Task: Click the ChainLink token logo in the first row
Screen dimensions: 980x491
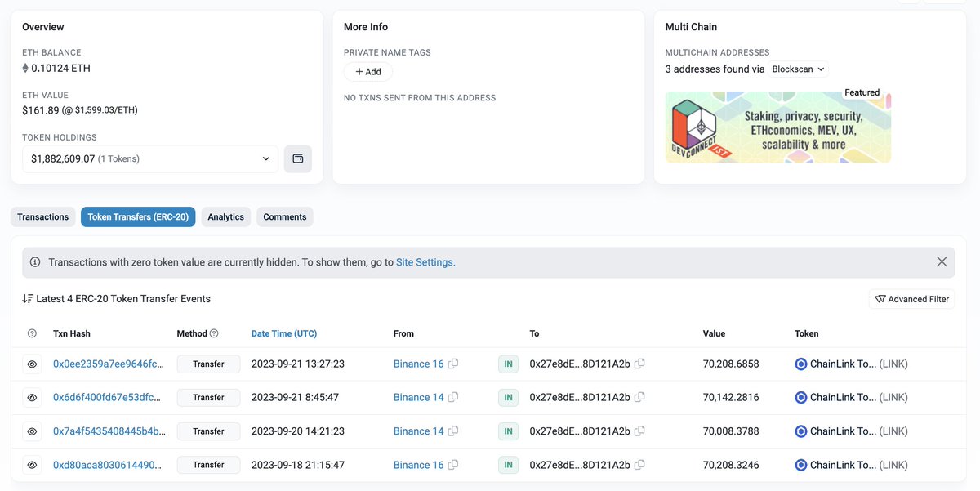Action: point(800,363)
